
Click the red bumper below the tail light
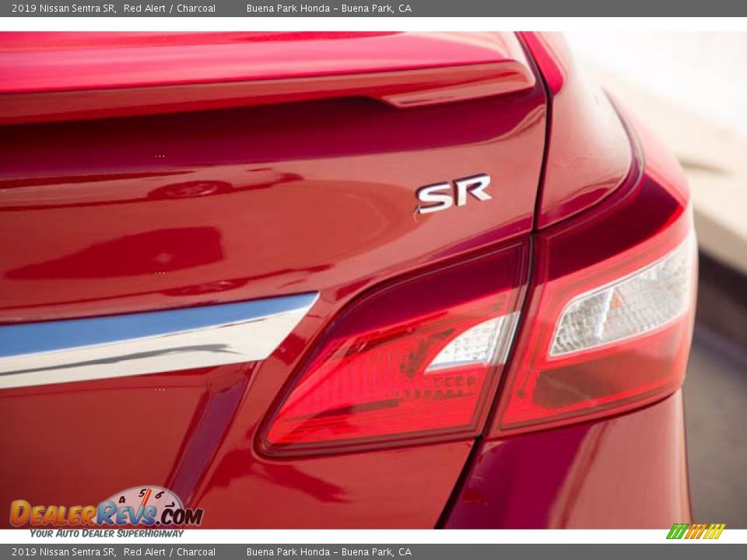(x=576, y=474)
